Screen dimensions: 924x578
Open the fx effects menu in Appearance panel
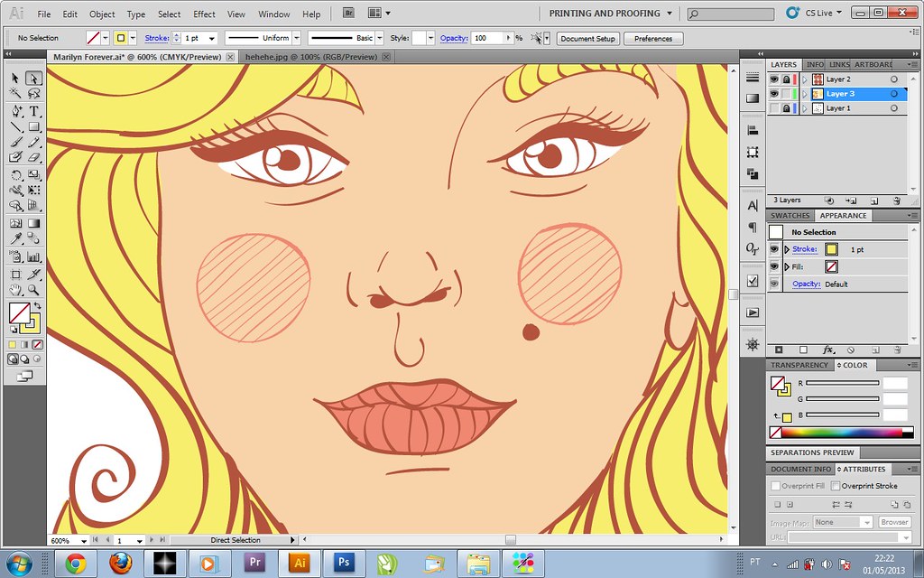(828, 350)
